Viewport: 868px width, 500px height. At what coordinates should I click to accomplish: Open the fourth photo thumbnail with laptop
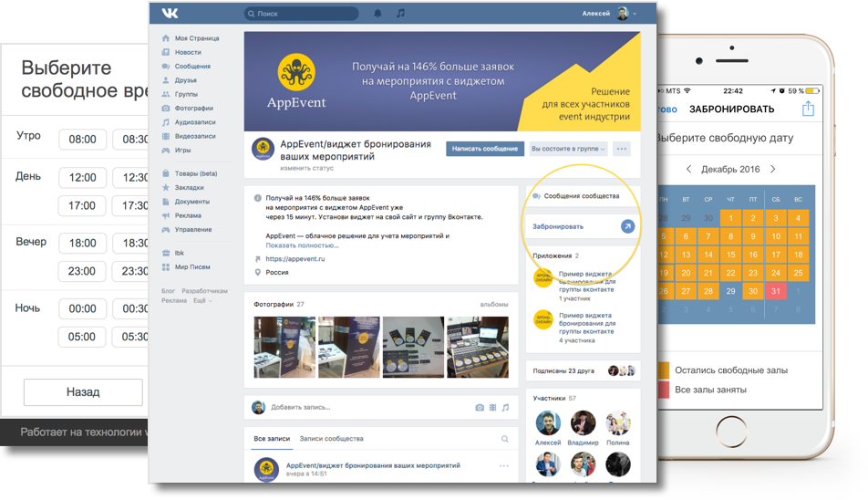[x=478, y=348]
